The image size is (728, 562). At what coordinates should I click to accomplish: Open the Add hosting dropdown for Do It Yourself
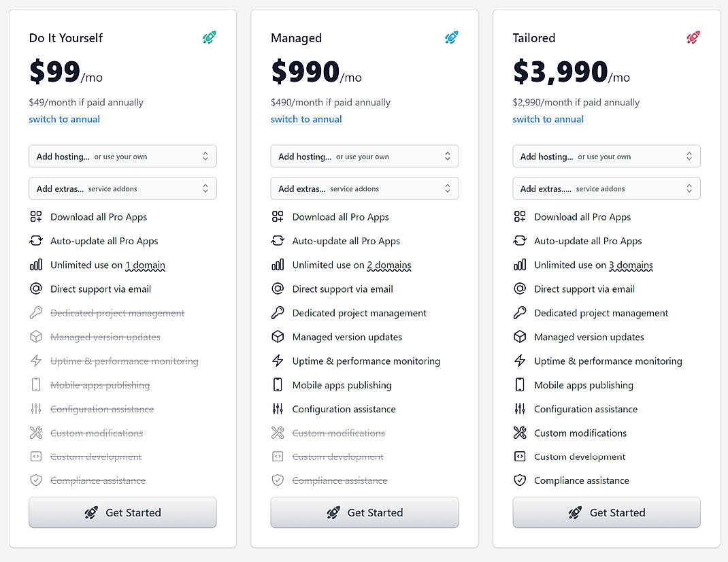point(122,156)
